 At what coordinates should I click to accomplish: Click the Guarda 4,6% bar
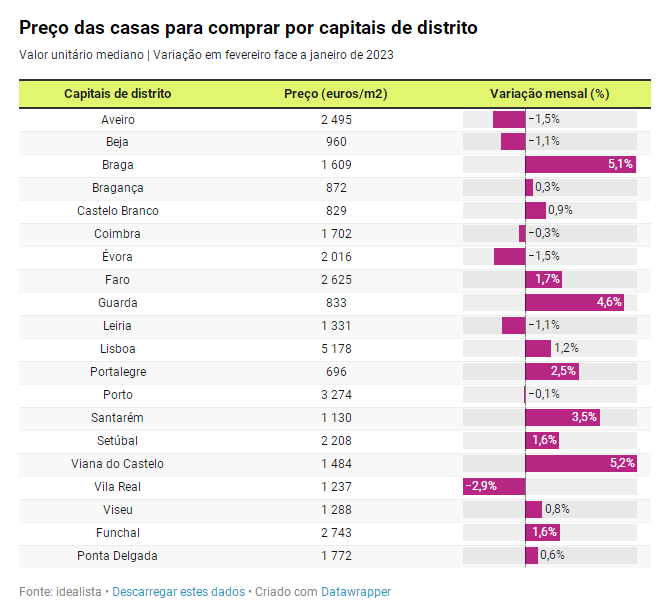point(574,303)
